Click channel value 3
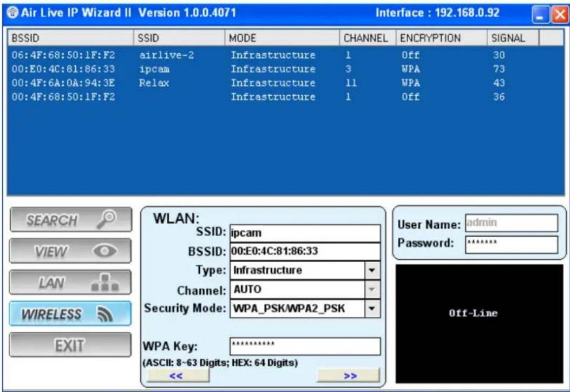The image size is (570, 392). click(348, 69)
